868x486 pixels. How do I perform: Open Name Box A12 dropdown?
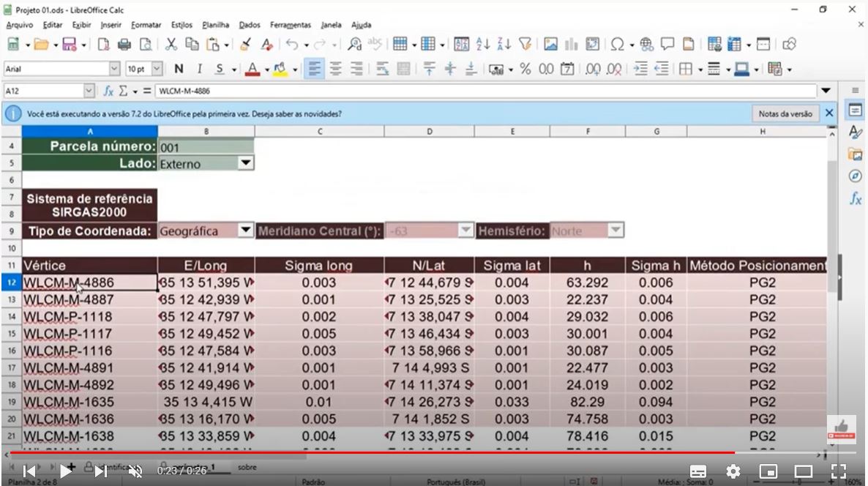pyautogui.click(x=89, y=91)
